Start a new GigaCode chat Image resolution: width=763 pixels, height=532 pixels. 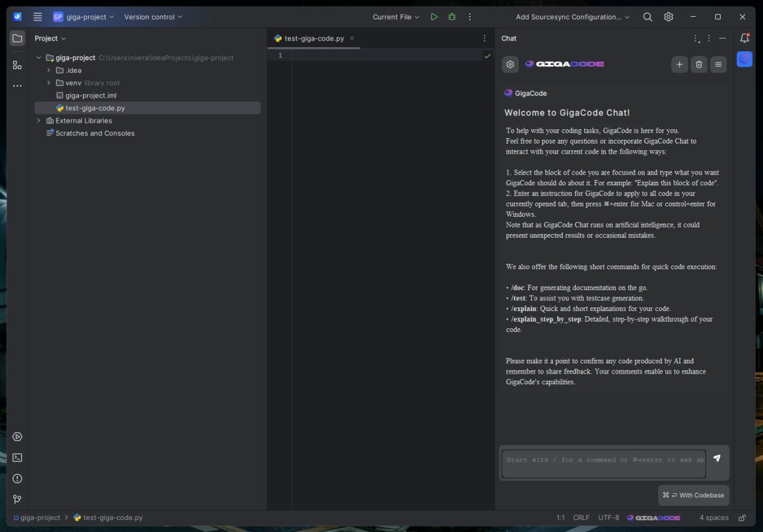[x=680, y=64]
